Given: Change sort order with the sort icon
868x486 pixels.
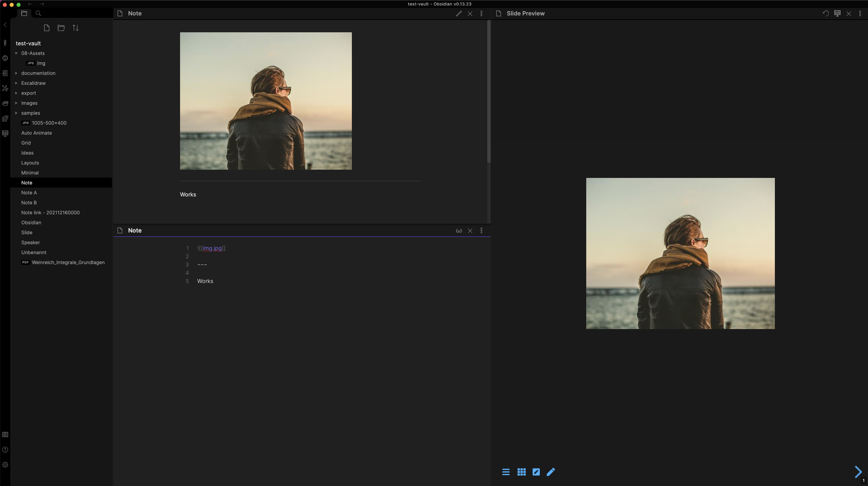Looking at the screenshot, I should pyautogui.click(x=76, y=28).
